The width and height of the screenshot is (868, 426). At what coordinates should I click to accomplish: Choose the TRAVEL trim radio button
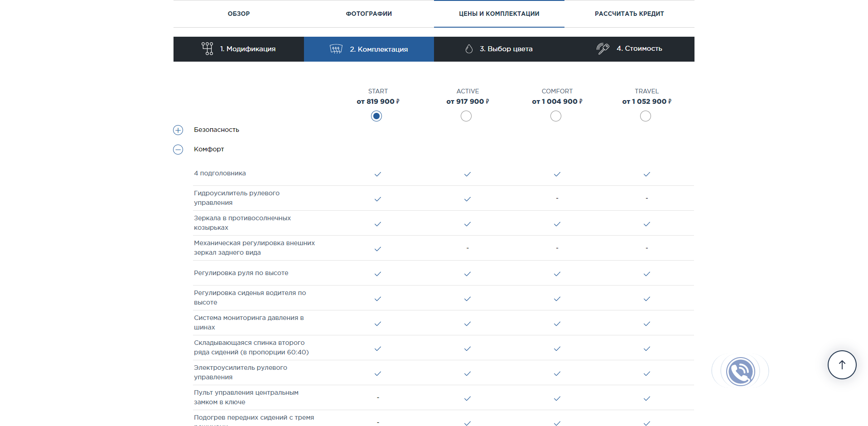coord(646,116)
